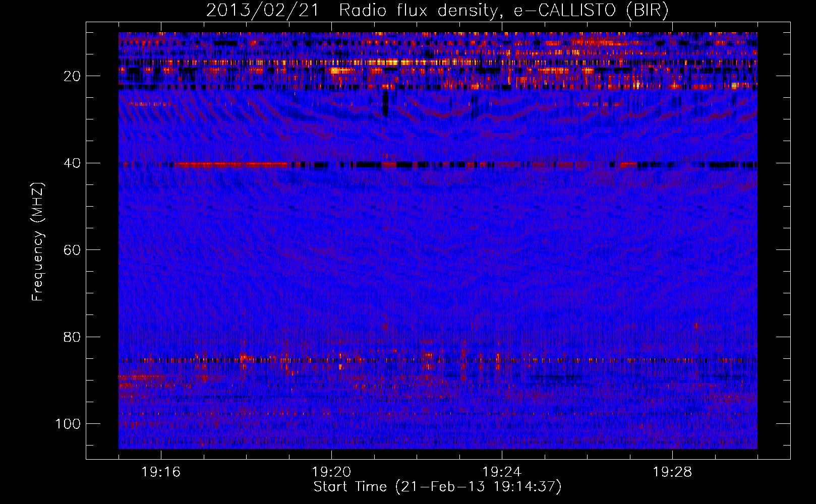The width and height of the screenshot is (816, 504).
Task: Click the 100 frequency tick label
Action: [68, 424]
